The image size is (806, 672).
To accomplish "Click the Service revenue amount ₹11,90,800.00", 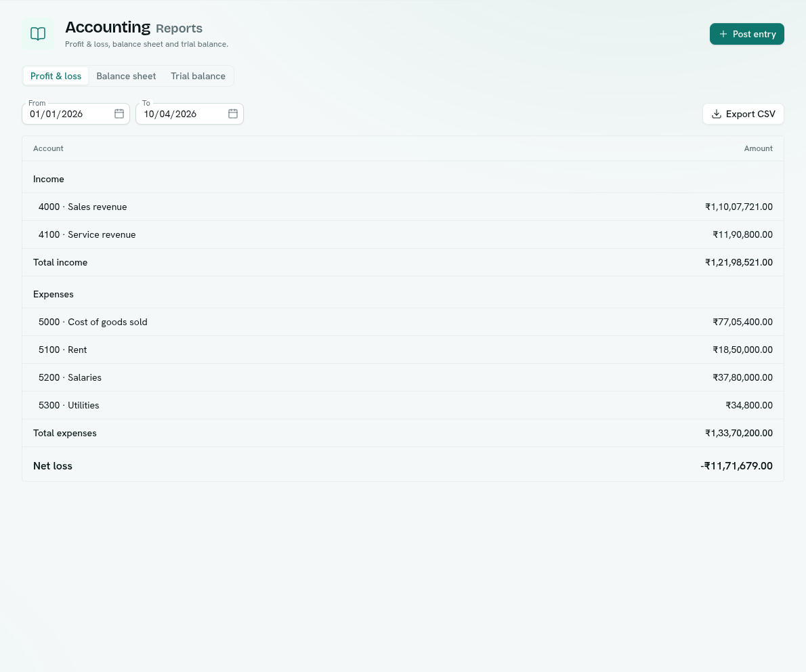I will tap(742, 234).
